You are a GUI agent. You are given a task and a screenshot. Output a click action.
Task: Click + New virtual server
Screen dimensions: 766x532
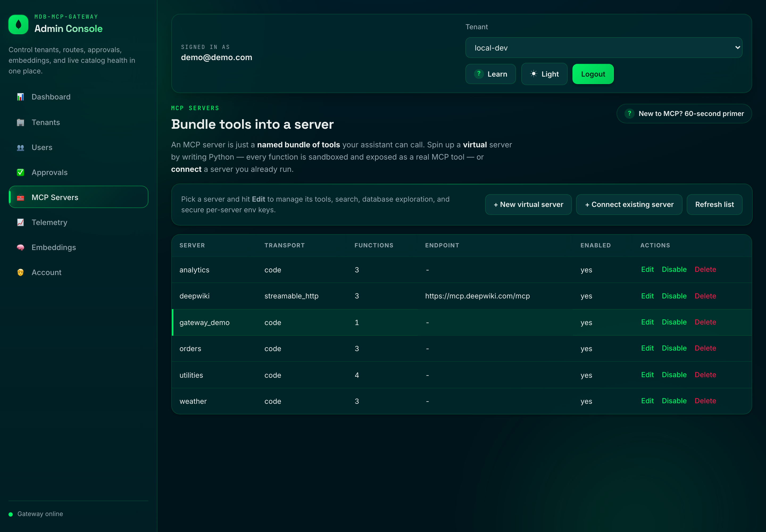(528, 204)
